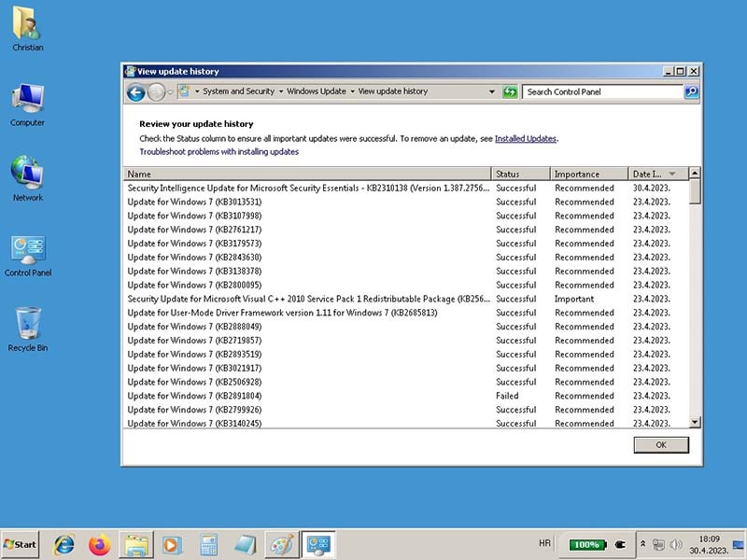Open Windows Media Player from taskbar
The width and height of the screenshot is (747, 560).
tap(171, 544)
